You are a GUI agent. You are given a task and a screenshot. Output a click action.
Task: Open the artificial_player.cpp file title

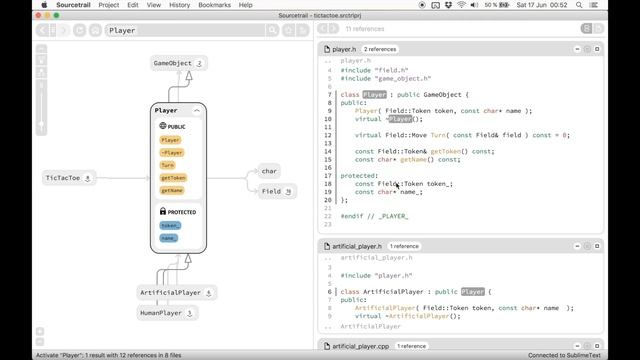click(x=360, y=346)
